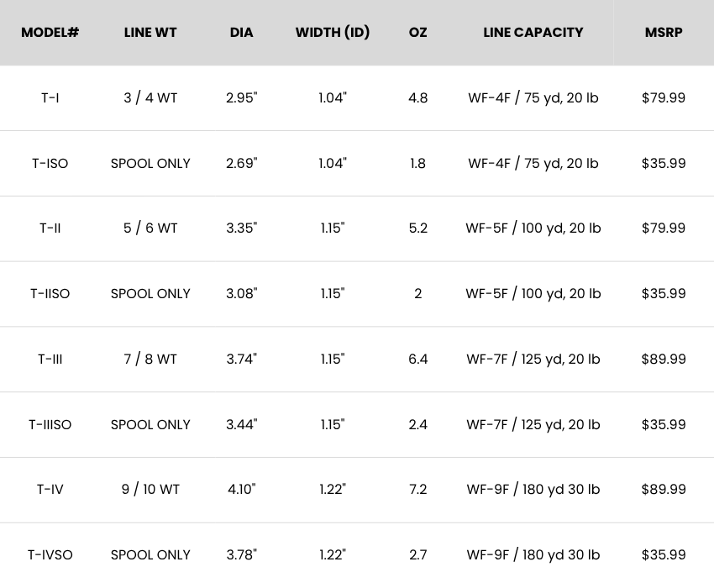
Task: Select the T-II model name
Action: point(50,228)
